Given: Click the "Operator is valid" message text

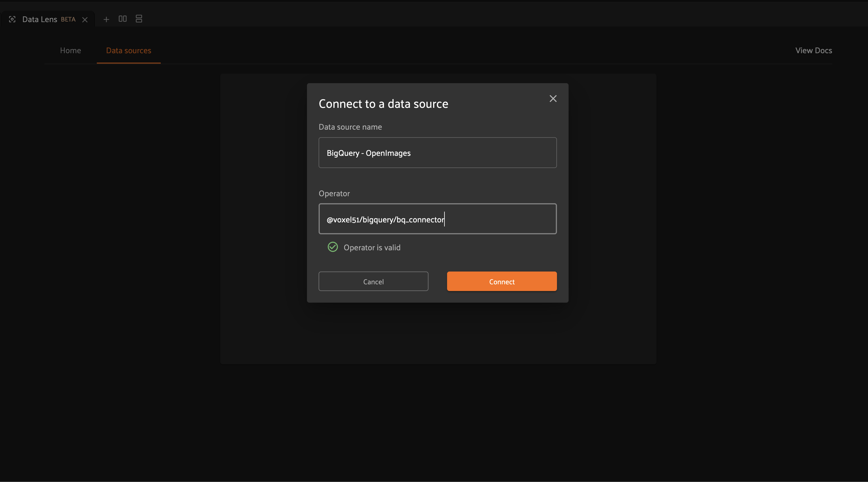Looking at the screenshot, I should [x=372, y=248].
